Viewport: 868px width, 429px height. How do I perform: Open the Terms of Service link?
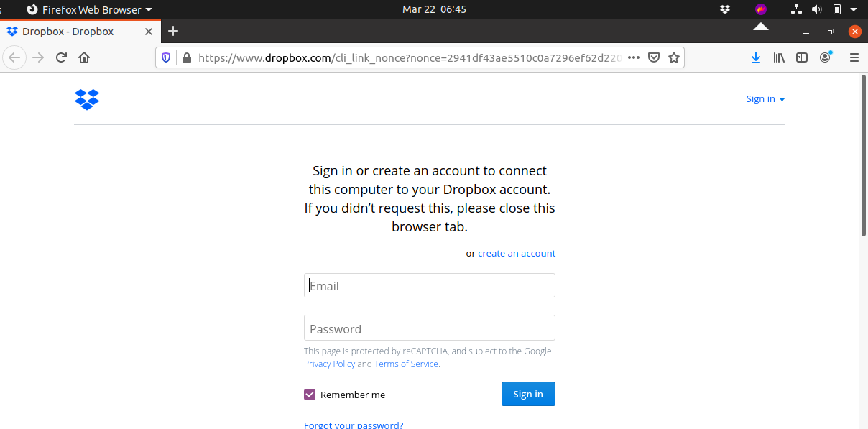point(406,364)
